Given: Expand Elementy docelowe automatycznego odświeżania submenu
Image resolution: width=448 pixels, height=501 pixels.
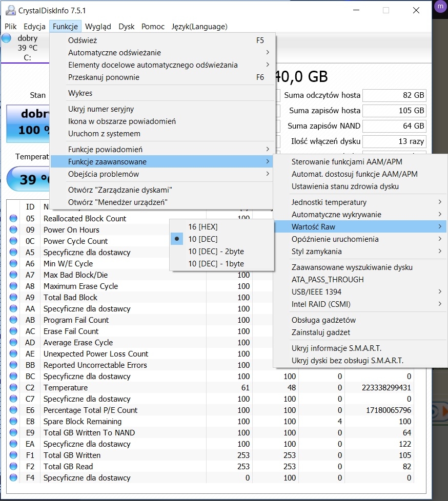Looking at the screenshot, I should (162, 65).
